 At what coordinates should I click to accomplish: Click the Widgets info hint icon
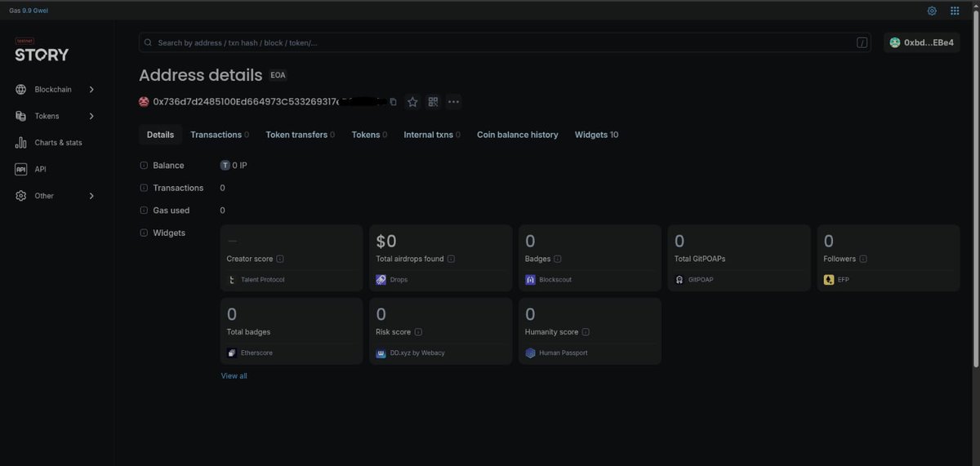(144, 233)
